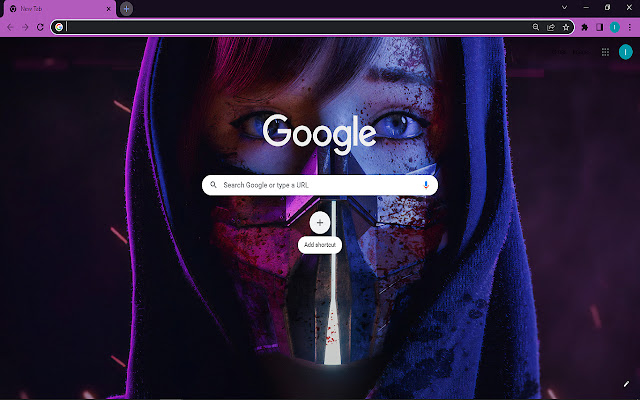Click the Add shortcut label

pyautogui.click(x=320, y=245)
